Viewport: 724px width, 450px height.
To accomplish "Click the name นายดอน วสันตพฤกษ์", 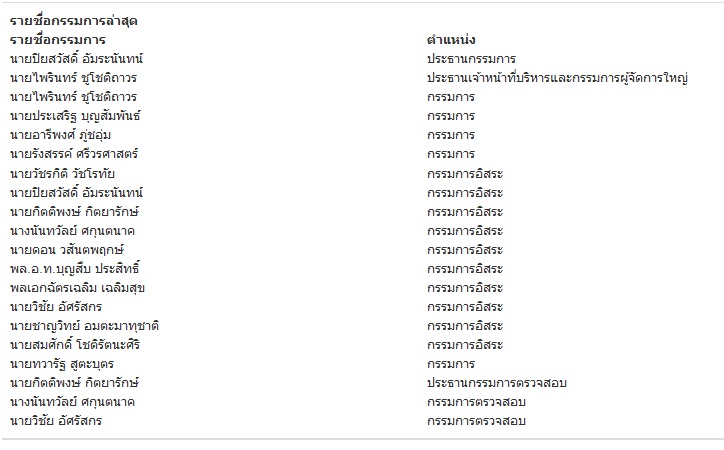I will 67,250.
